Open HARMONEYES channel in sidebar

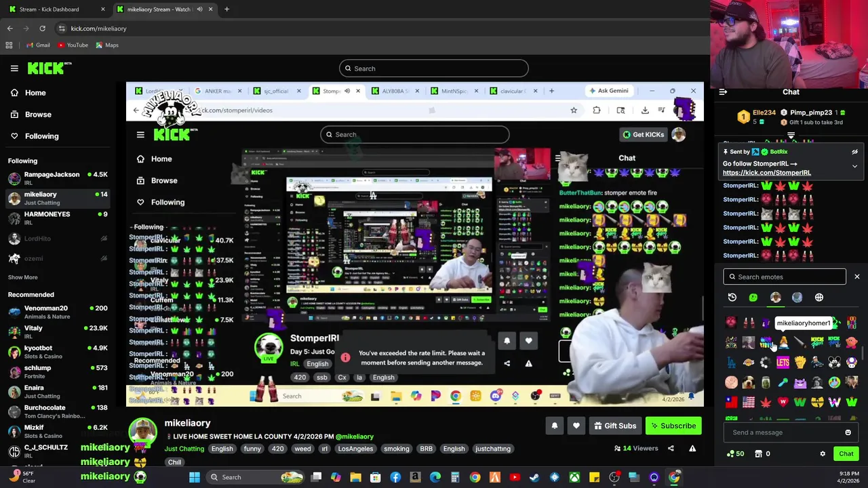pyautogui.click(x=58, y=218)
